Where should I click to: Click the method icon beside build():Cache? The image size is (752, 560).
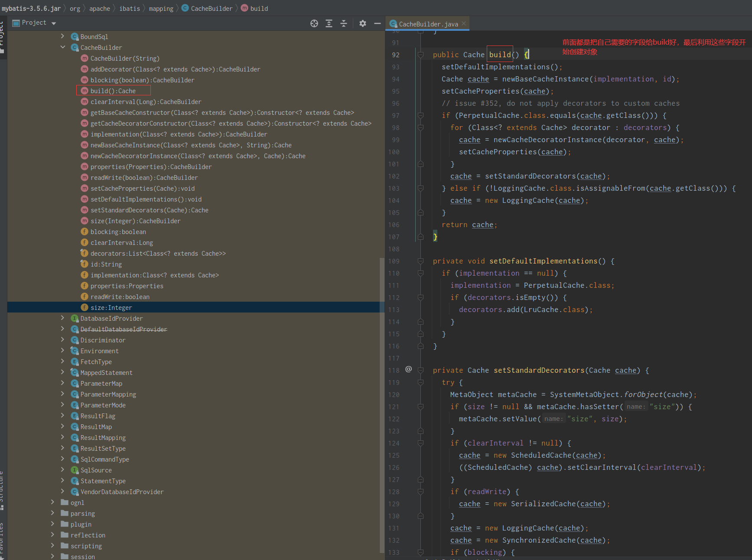[x=85, y=91]
